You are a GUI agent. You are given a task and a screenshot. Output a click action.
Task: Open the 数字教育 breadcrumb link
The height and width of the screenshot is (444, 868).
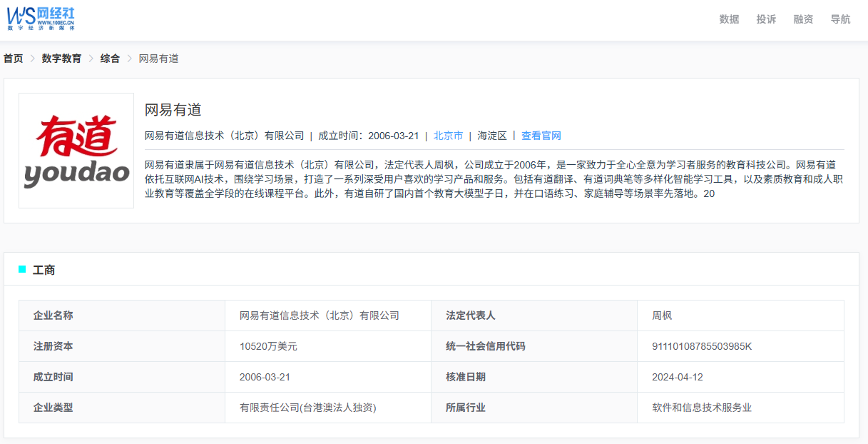click(61, 59)
